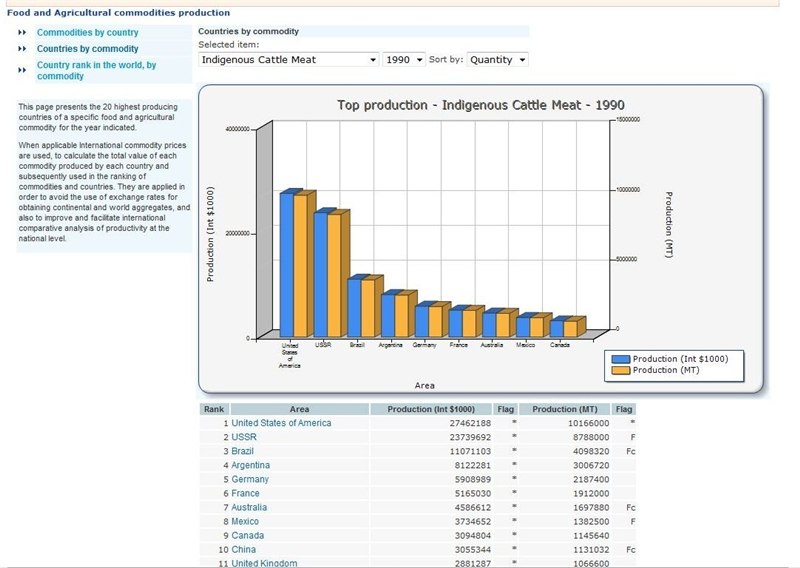Click the Food and Agricultural commodities production heading
The image size is (800, 568).
tap(118, 13)
